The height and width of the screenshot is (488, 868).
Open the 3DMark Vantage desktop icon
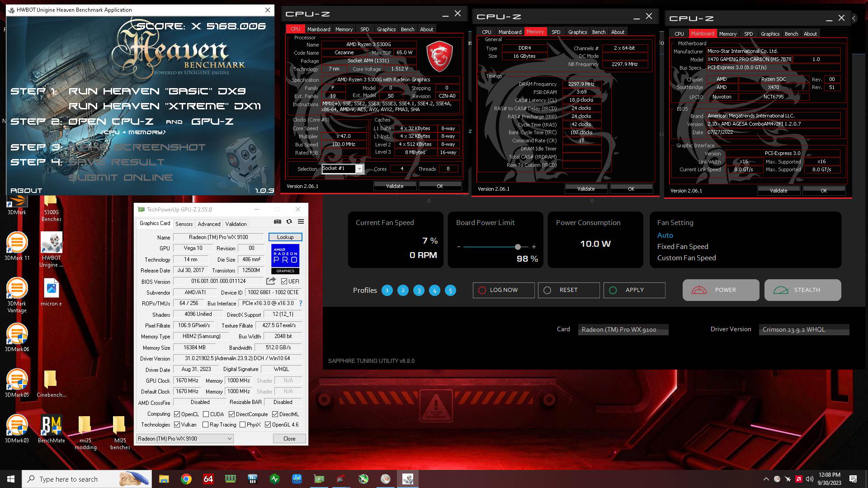coord(17,296)
